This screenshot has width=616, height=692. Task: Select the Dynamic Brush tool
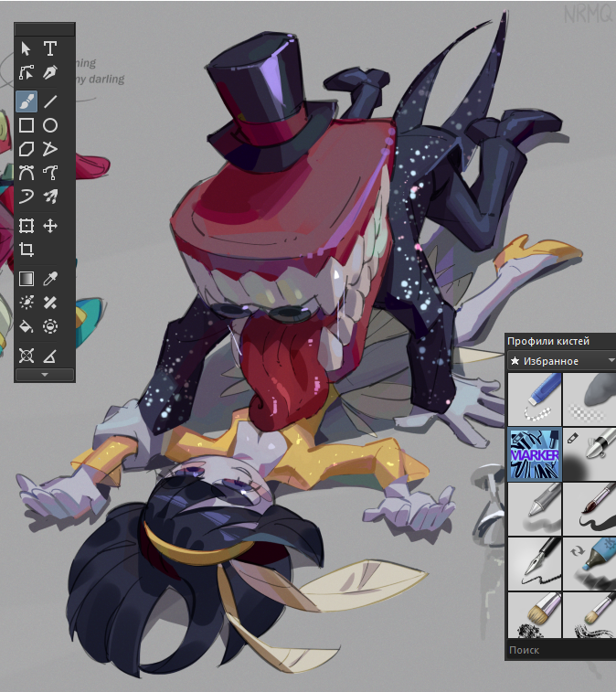tap(26, 197)
